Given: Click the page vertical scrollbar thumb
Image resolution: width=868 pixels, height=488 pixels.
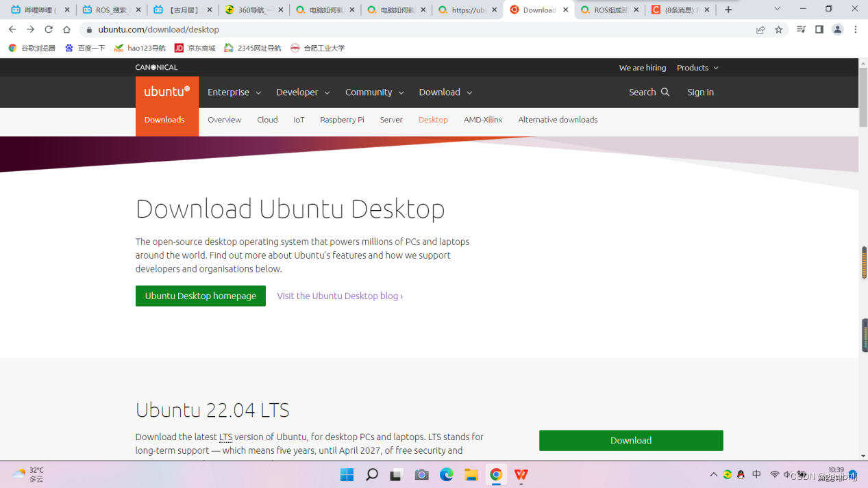Looking at the screenshot, I should coord(863,96).
